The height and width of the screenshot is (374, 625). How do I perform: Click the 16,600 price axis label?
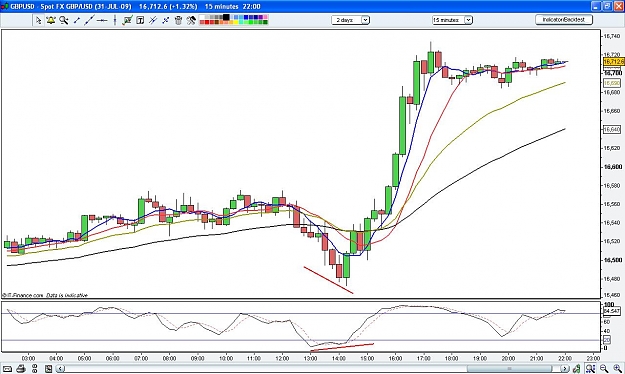[x=613, y=167]
